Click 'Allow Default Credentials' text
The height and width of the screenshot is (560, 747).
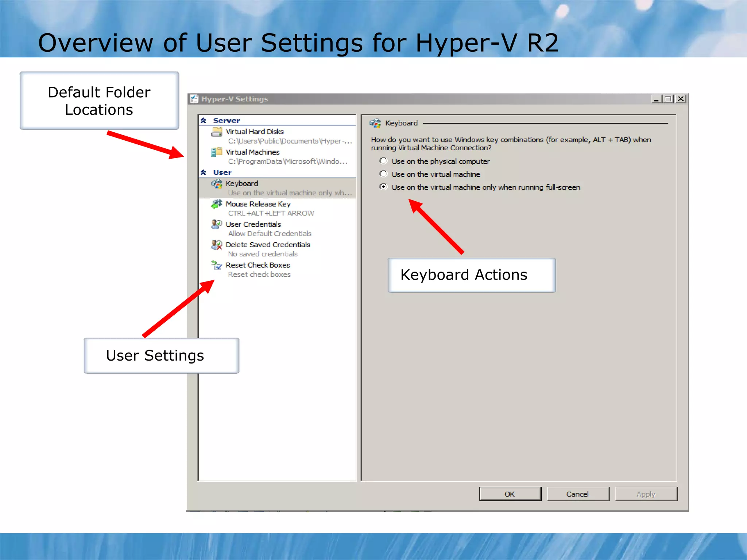coord(270,234)
